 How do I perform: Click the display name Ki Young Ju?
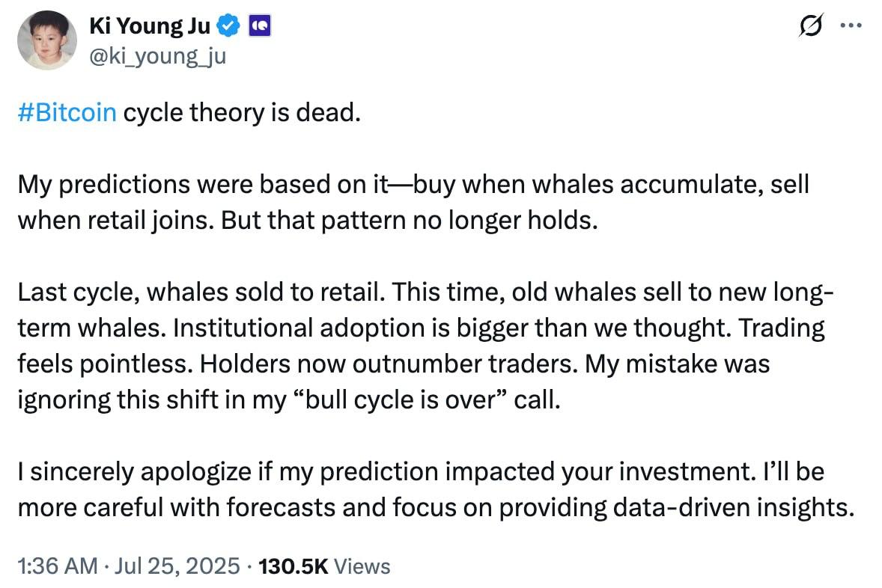pyautogui.click(x=150, y=26)
